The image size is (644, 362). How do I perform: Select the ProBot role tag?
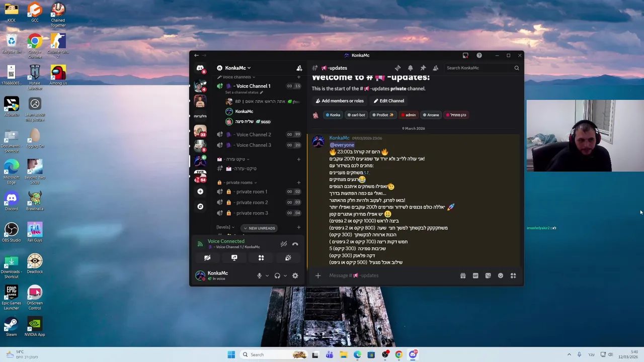(383, 115)
